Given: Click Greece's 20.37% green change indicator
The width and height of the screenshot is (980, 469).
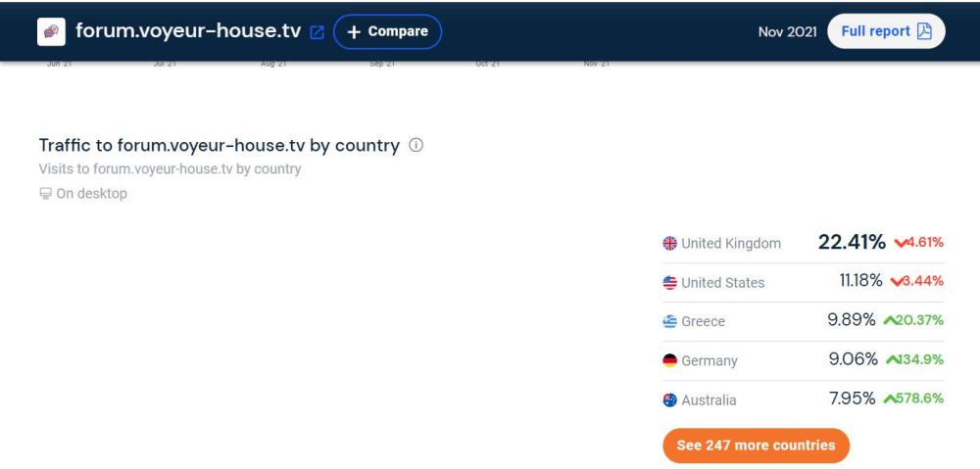Looking at the screenshot, I should pos(913,321).
